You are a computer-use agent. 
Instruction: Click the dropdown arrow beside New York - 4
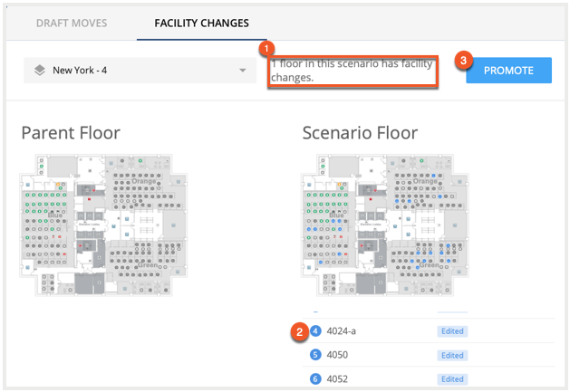click(x=243, y=70)
